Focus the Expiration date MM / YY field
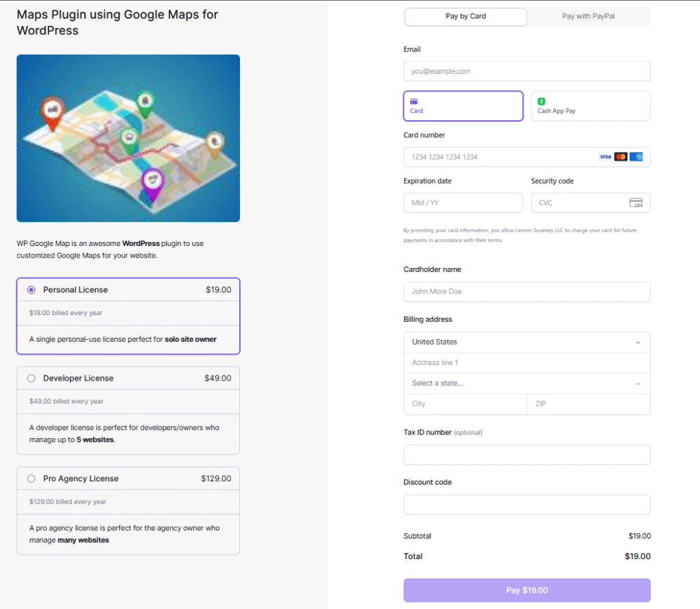This screenshot has height=609, width=700. pyautogui.click(x=463, y=203)
